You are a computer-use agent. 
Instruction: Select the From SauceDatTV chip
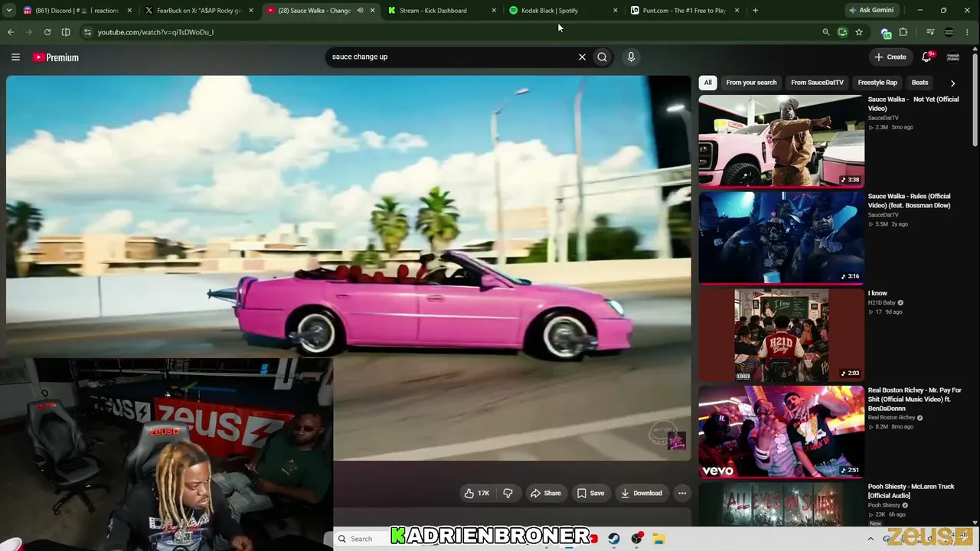click(817, 83)
